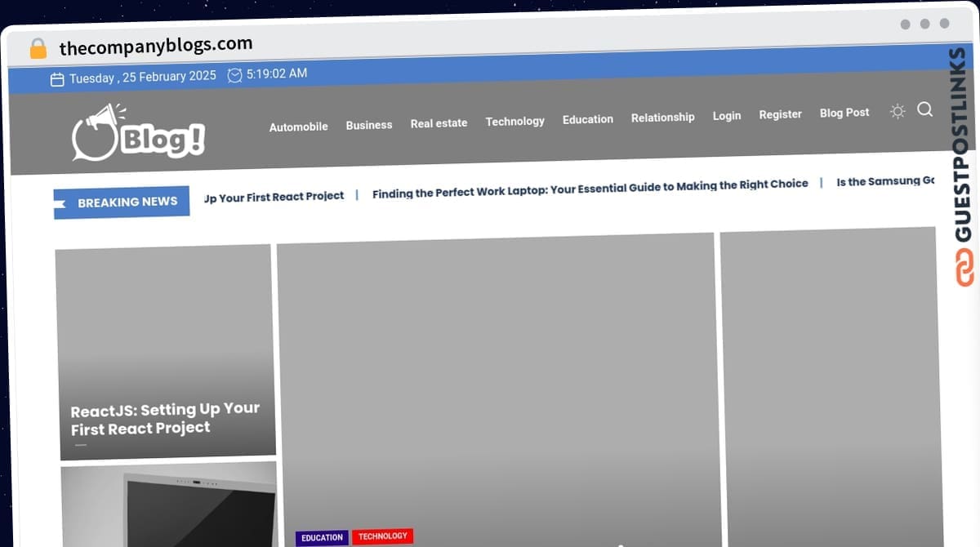Click the clock icon beside 5:19:02 AM
The width and height of the screenshot is (980, 547).
point(234,75)
